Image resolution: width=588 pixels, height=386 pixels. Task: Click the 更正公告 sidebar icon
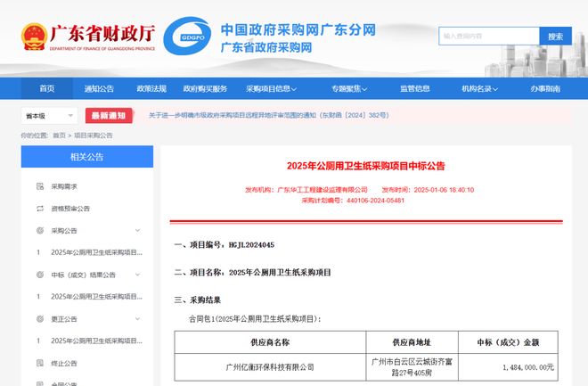40,319
